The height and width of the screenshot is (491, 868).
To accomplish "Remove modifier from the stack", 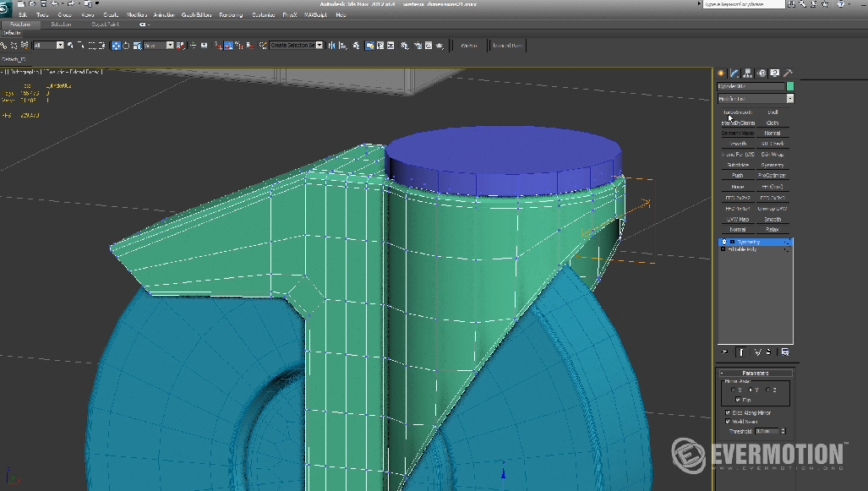I will 769,352.
